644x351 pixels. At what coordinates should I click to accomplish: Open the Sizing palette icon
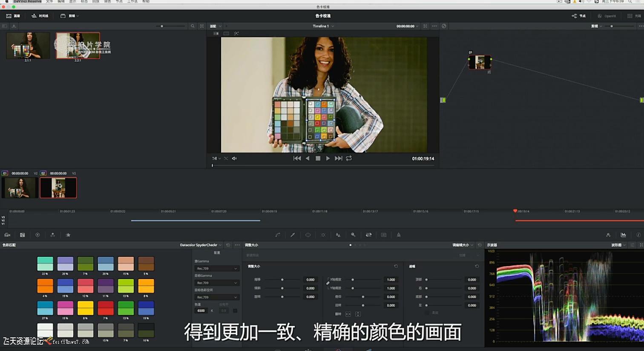click(368, 235)
